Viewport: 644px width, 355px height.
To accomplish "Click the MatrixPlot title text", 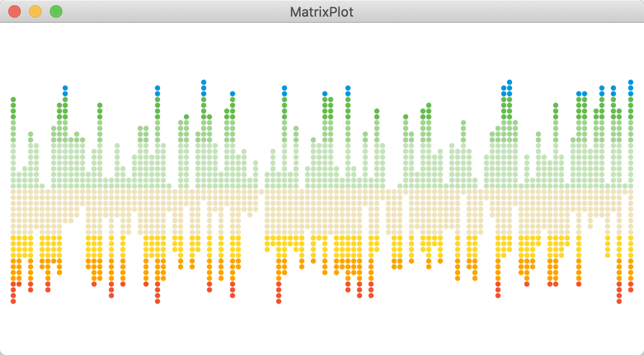I will coord(321,12).
